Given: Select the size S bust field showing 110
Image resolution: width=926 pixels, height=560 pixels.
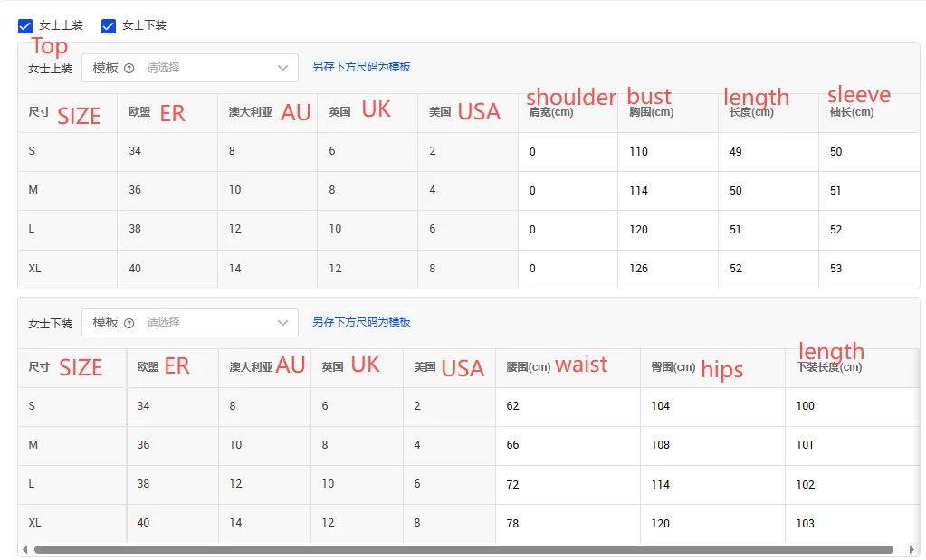Looking at the screenshot, I should coord(667,152).
